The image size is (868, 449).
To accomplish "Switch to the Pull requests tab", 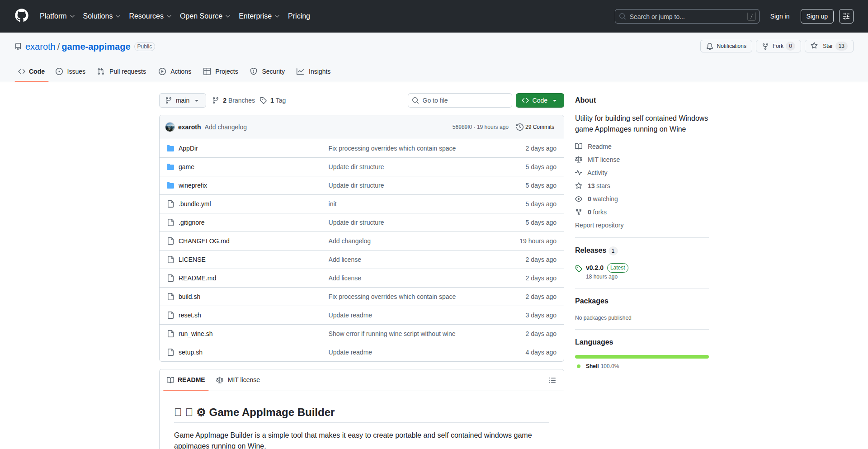I will pyautogui.click(x=122, y=71).
